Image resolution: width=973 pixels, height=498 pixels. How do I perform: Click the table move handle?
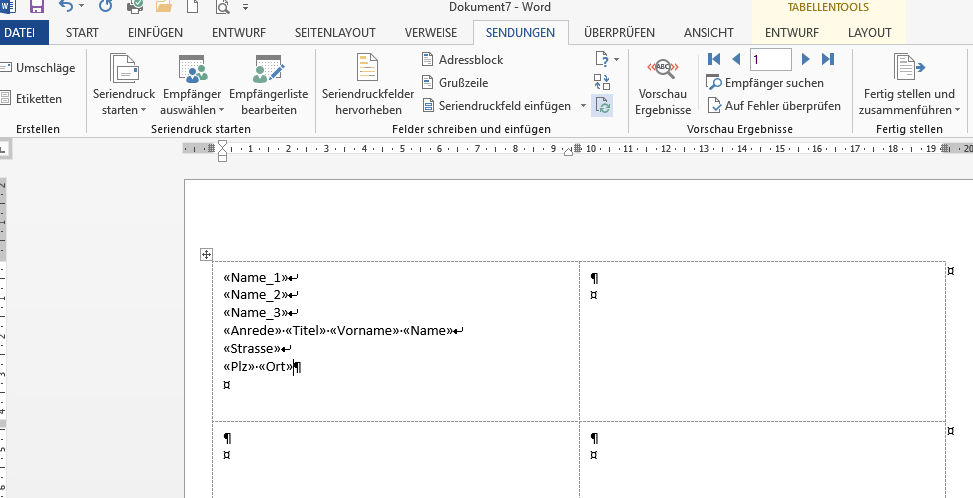(x=206, y=254)
